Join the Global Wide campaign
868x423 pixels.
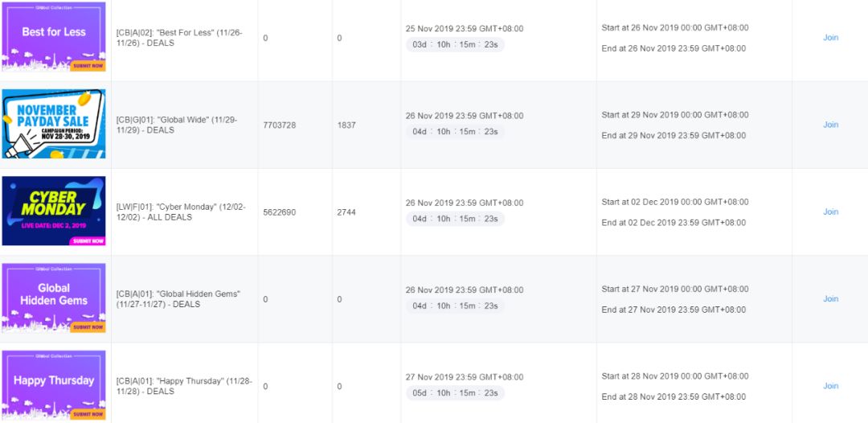[830, 125]
